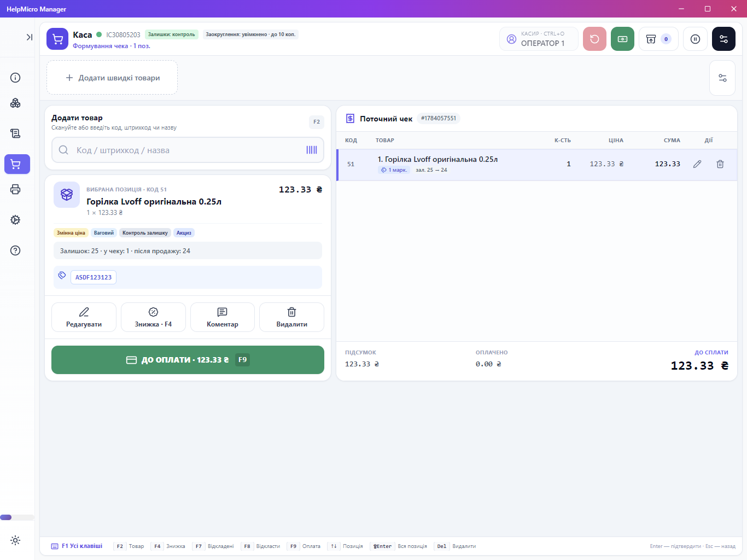Click the F9 Оплата shortcut in footer
This screenshot has width=747, height=560.
(305, 546)
